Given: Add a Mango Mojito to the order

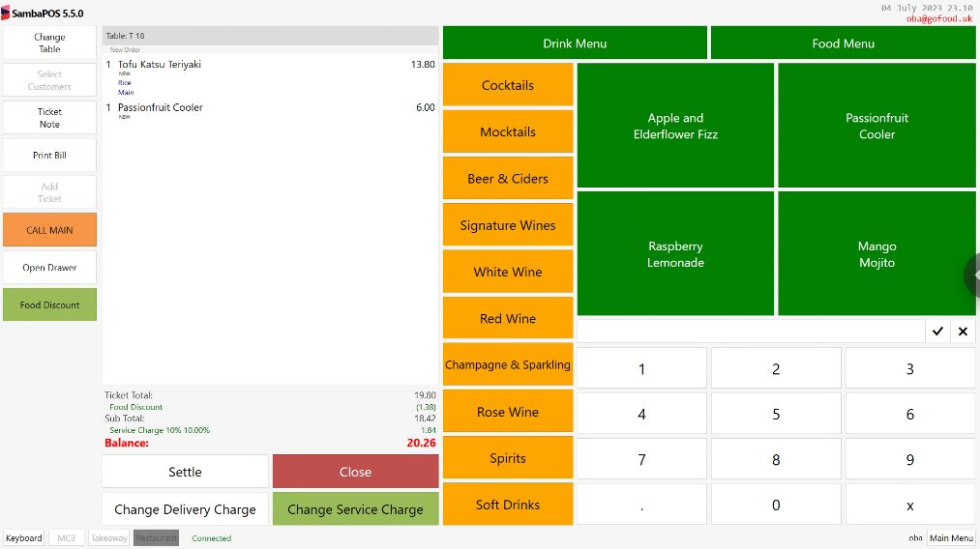Looking at the screenshot, I should [x=876, y=253].
